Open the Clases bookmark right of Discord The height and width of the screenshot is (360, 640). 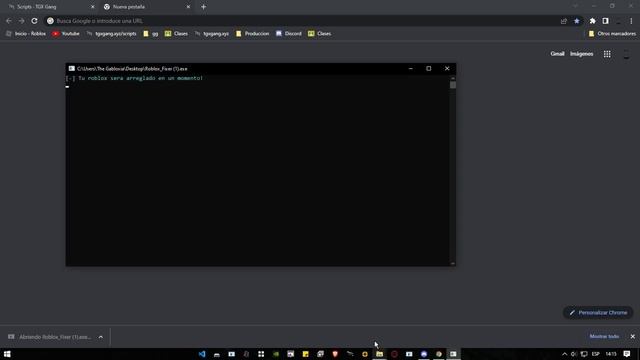coord(319,33)
